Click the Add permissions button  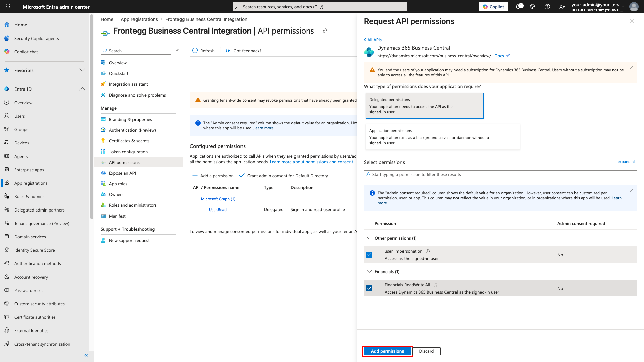pos(387,351)
